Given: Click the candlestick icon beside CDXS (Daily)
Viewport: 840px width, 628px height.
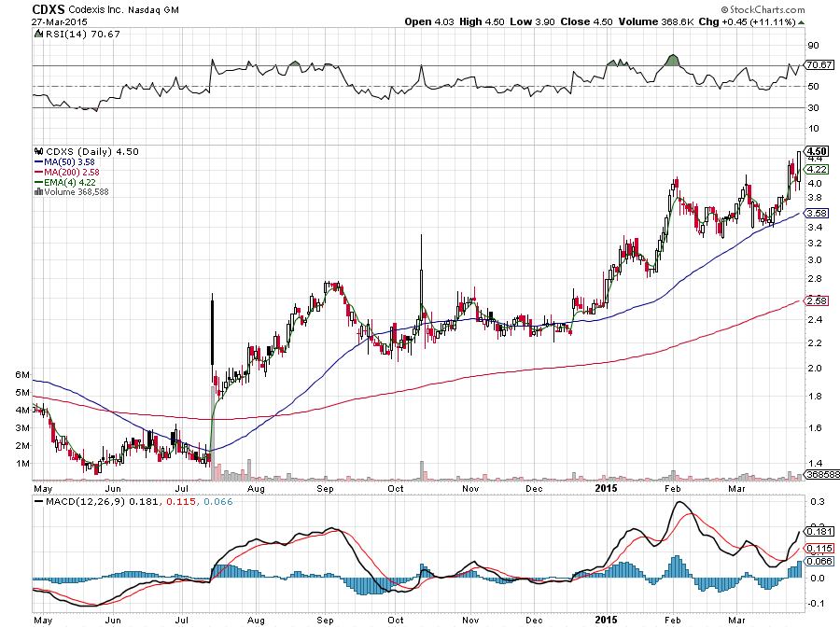Looking at the screenshot, I should click(x=38, y=151).
